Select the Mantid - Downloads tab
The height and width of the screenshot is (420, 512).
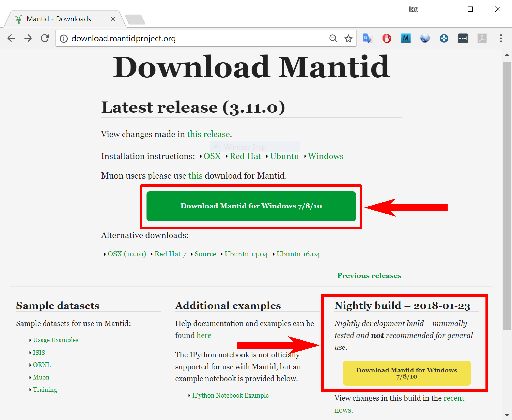click(x=59, y=19)
